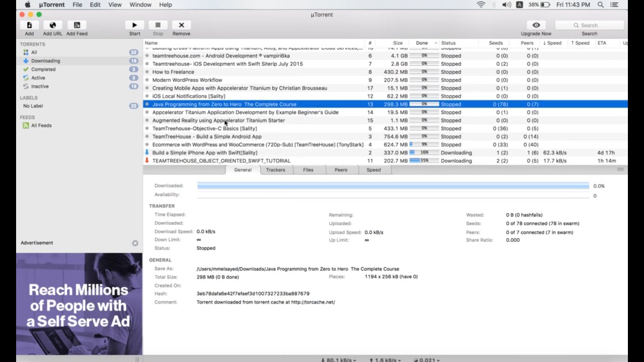The width and height of the screenshot is (644, 362).
Task: Remove the torrent using the X icon
Action: coord(181,25)
